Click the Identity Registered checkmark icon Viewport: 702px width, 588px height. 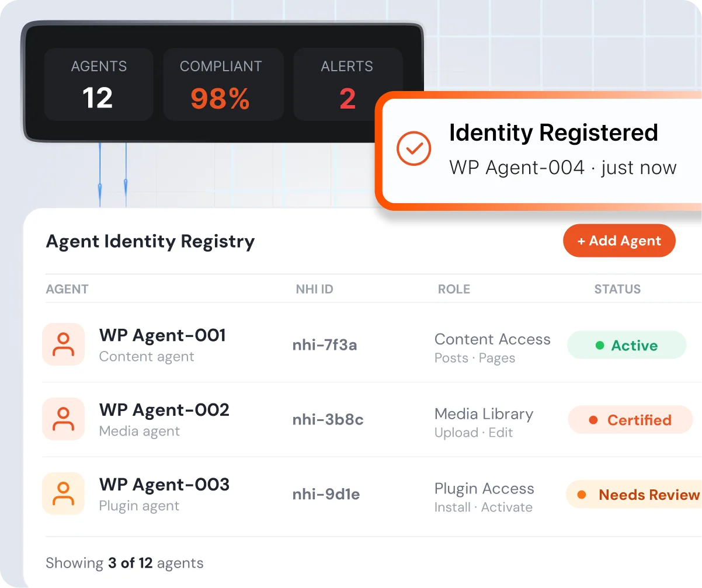click(x=413, y=148)
